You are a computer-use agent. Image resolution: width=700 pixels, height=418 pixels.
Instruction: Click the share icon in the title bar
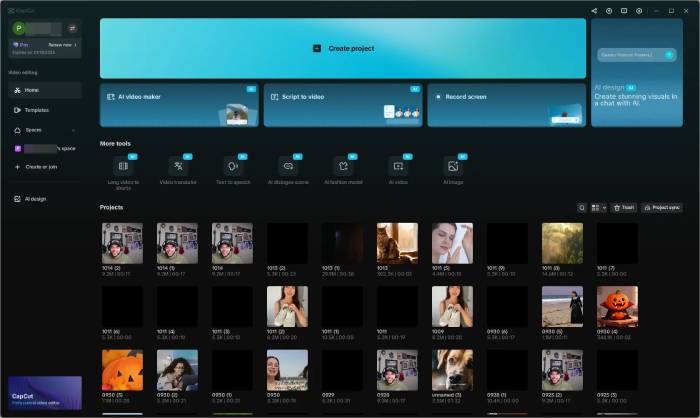click(594, 11)
